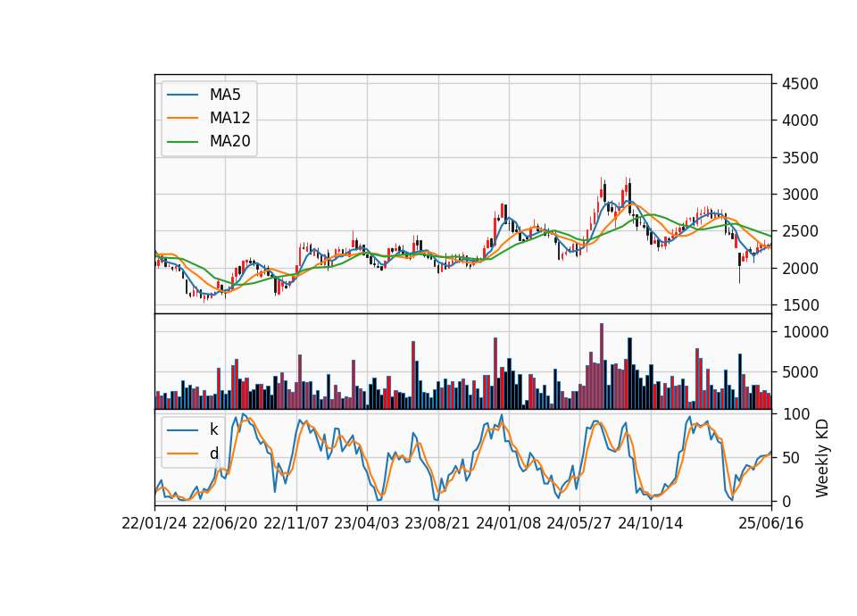Click the 4500 price axis label
857x616 pixels.
coord(800,84)
